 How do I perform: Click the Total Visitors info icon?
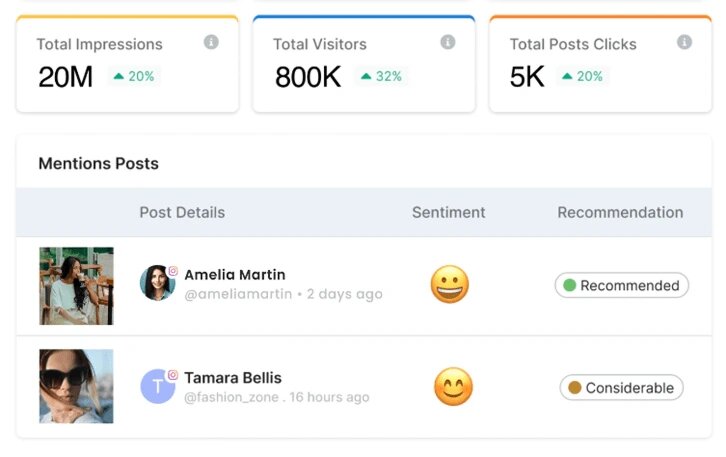448,42
